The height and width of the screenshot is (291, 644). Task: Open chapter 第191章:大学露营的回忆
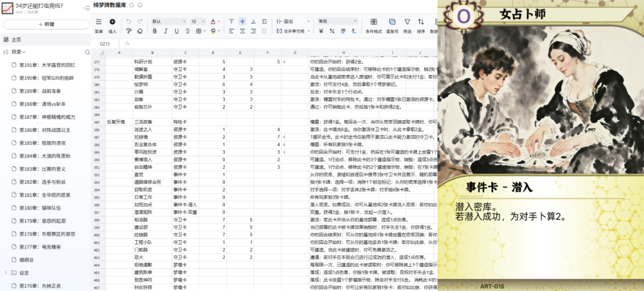pyautogui.click(x=48, y=65)
